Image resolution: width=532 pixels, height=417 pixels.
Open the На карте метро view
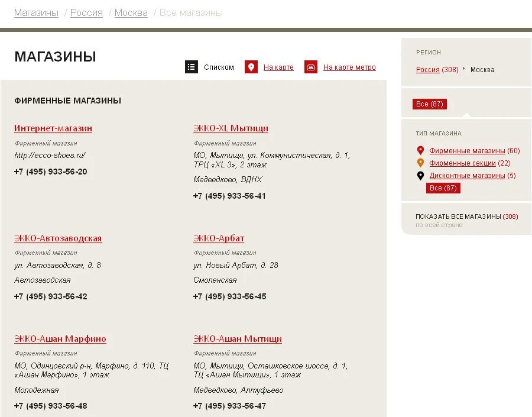click(x=349, y=67)
